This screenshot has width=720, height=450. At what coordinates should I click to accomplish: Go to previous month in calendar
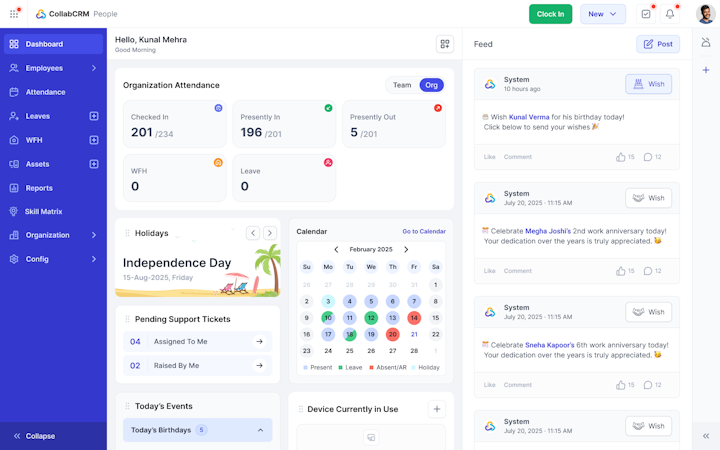pyautogui.click(x=336, y=249)
